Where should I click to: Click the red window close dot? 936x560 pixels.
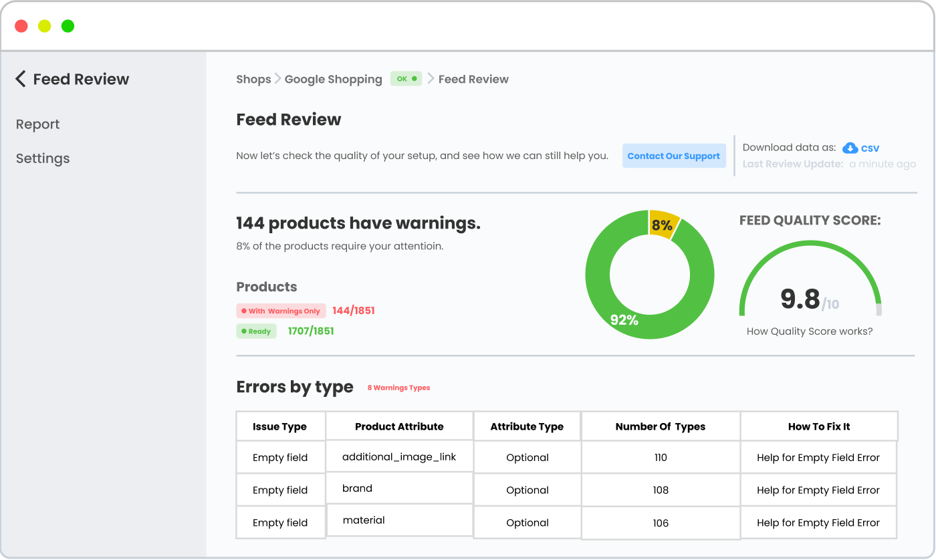pos(21,26)
